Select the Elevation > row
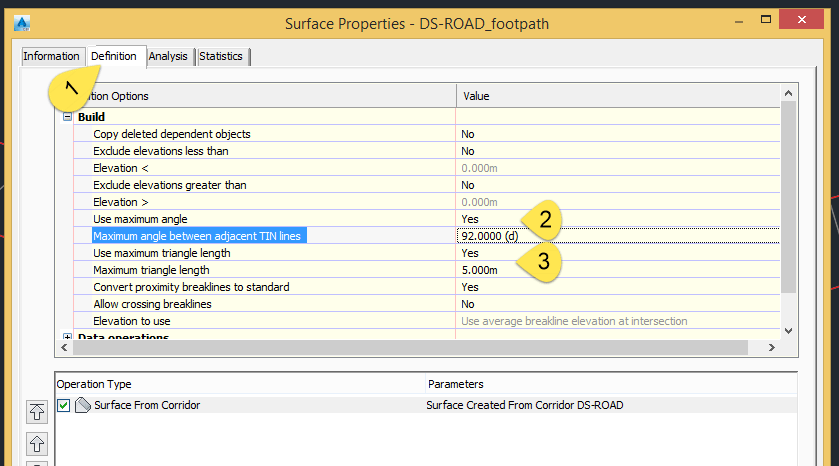The height and width of the screenshot is (466, 839). pyautogui.click(x=120, y=202)
